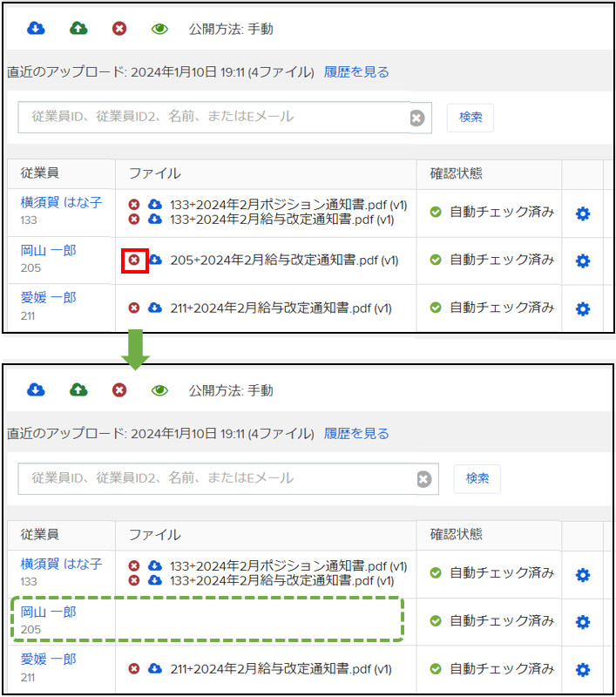
Task: Click 公開方法: 手動 label in upper panel
Action: click(x=231, y=30)
